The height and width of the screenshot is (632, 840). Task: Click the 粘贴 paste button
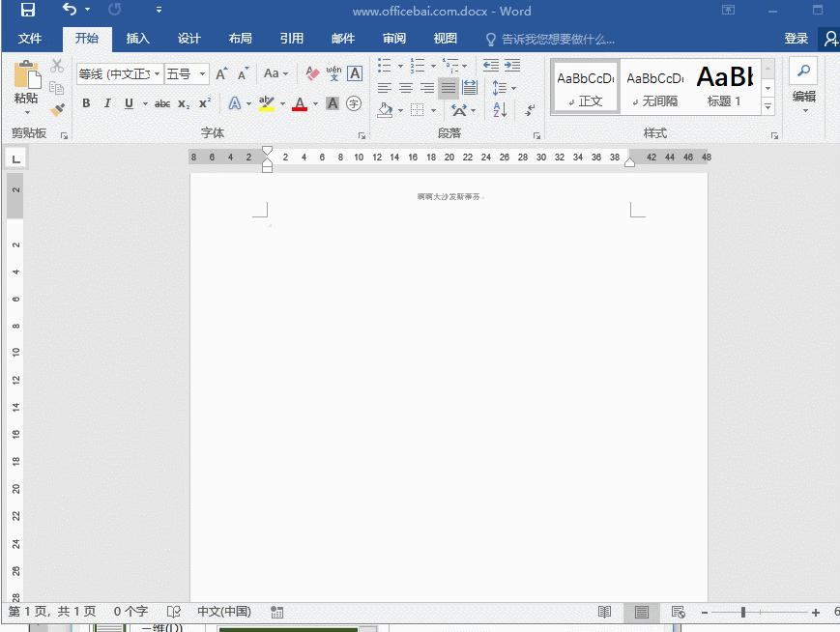tap(26, 85)
